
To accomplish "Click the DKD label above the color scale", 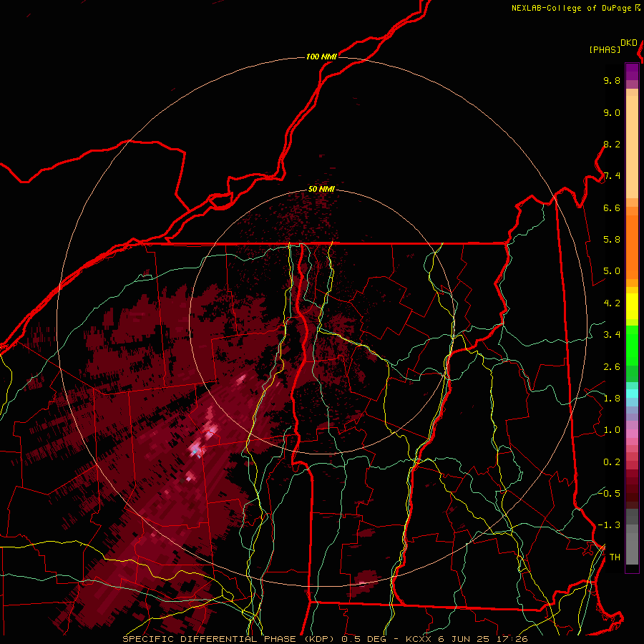I will tap(628, 43).
